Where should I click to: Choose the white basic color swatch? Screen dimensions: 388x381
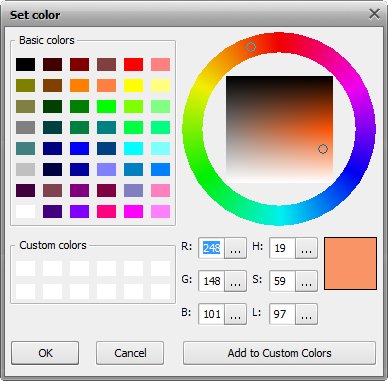(25, 211)
